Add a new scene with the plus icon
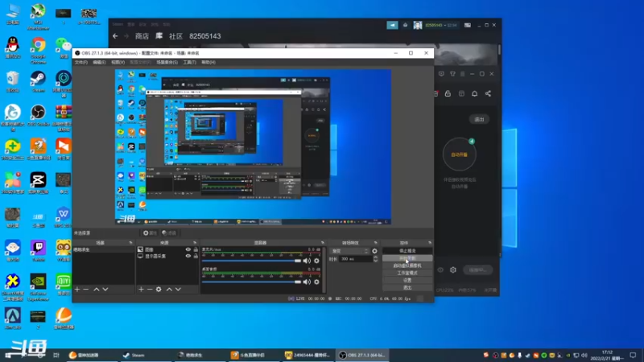Screen dimensions: 644x362 77,290
